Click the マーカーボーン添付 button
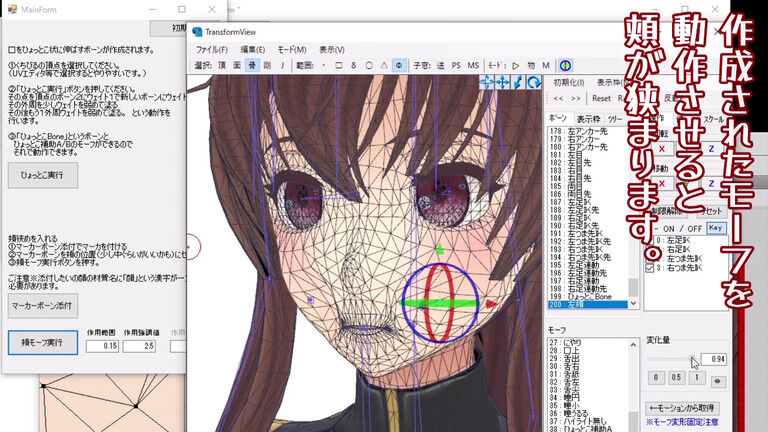768x432 pixels. pos(43,305)
